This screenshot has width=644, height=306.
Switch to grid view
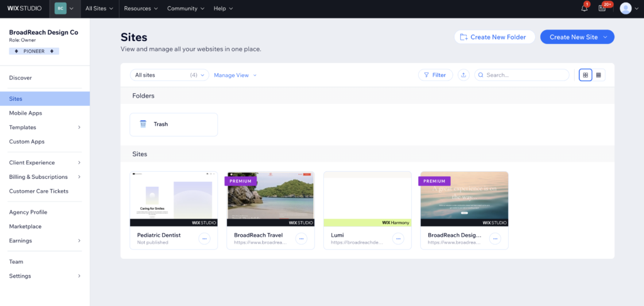[x=586, y=76]
